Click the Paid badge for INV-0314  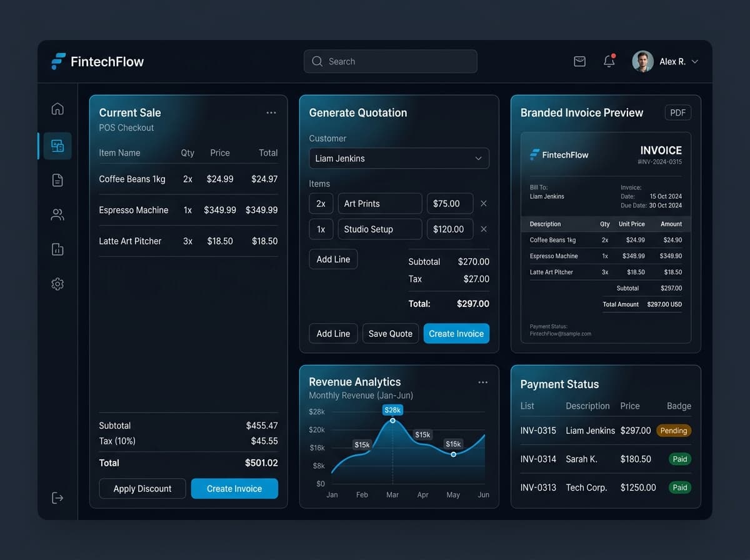coord(680,459)
